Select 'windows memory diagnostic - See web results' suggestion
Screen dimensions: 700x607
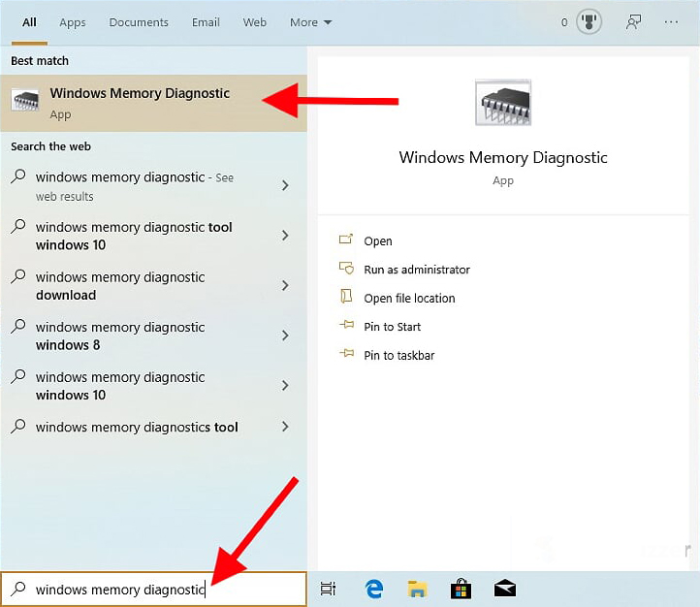pyautogui.click(x=153, y=186)
